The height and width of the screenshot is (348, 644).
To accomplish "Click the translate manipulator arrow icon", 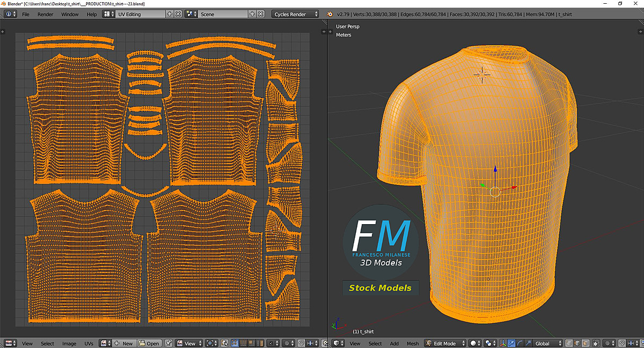I will [511, 343].
